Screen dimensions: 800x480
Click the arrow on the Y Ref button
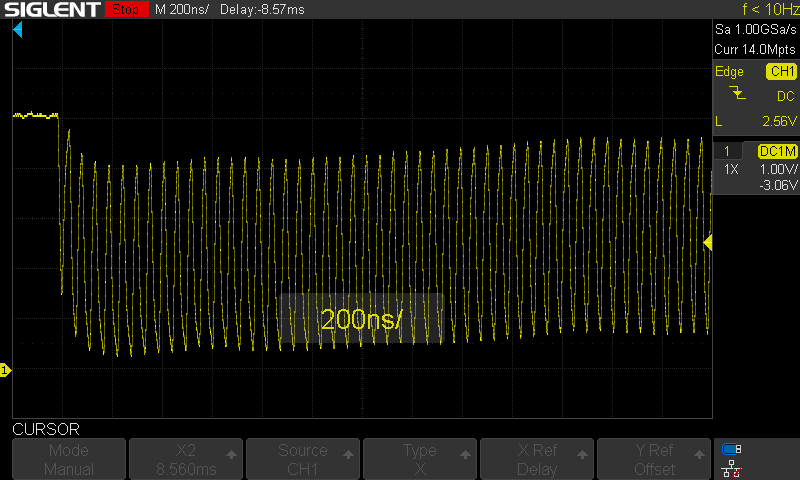pyautogui.click(x=699, y=454)
